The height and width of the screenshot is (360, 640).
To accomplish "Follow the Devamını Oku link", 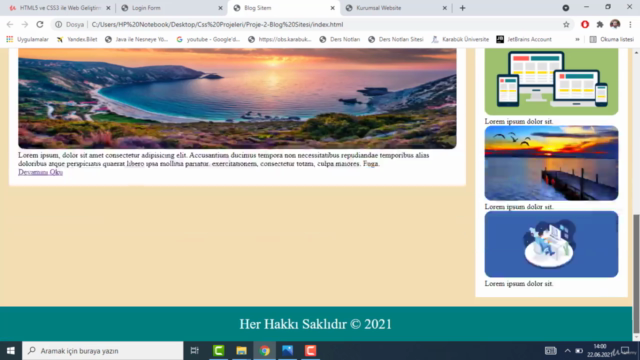I will [x=40, y=172].
